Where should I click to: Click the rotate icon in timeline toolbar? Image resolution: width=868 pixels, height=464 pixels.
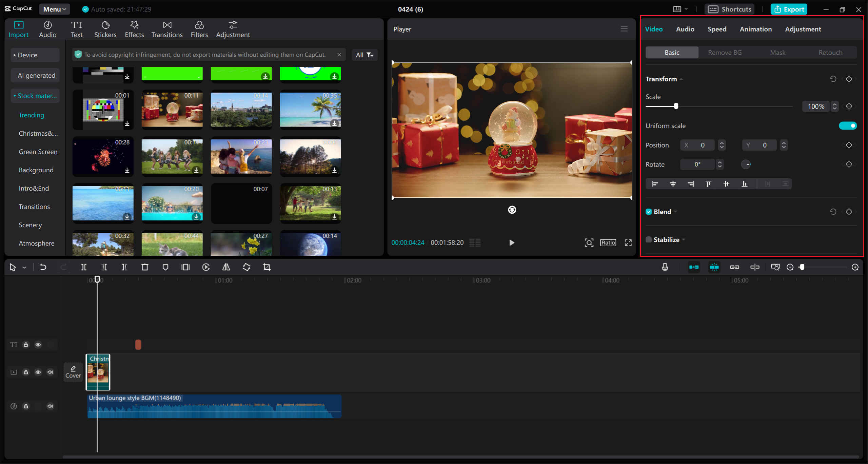click(246, 267)
